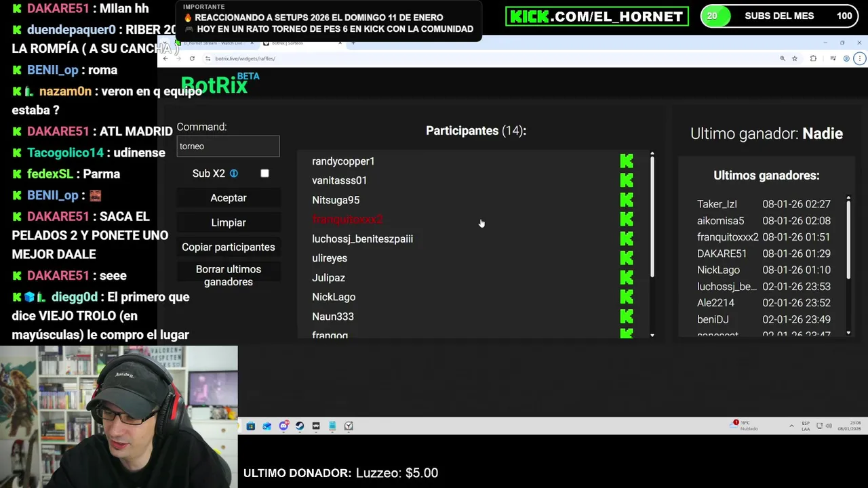
Task: Enable the Sub X2 checkbox
Action: point(264,174)
